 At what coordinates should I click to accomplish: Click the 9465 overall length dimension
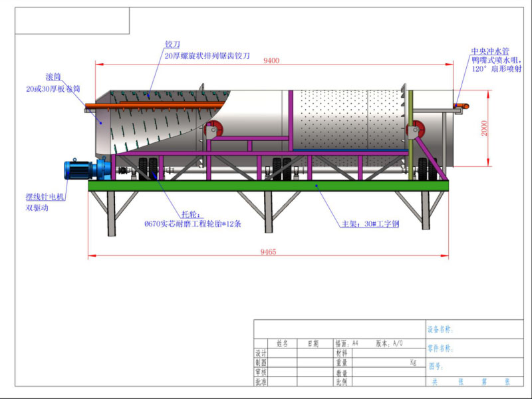[x=267, y=251]
